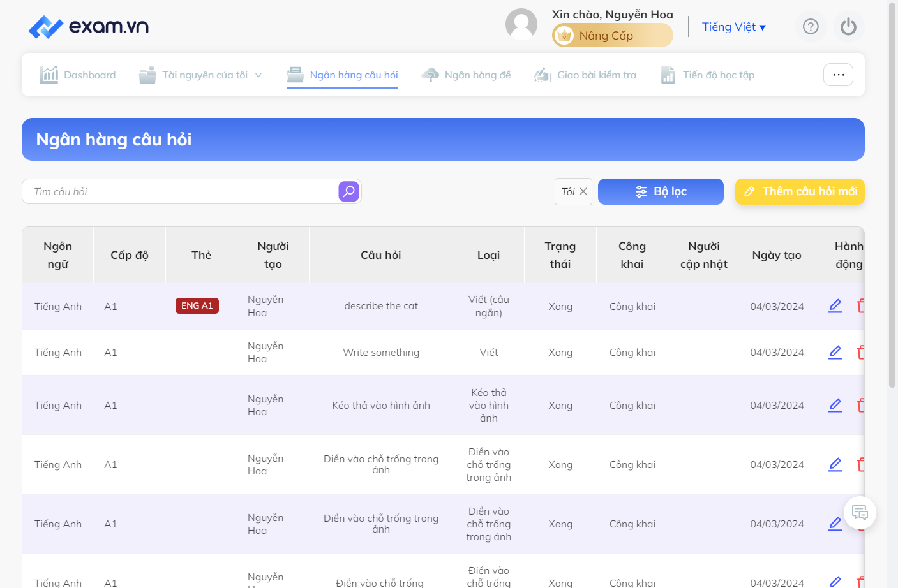Image resolution: width=898 pixels, height=588 pixels.
Task: Edit the 'Write something' question
Action: [x=835, y=352]
